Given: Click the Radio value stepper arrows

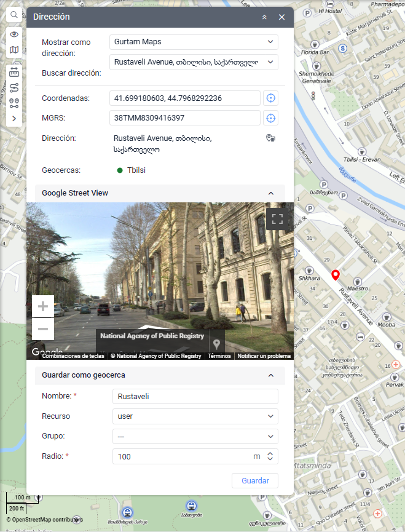Looking at the screenshot, I should tap(270, 456).
